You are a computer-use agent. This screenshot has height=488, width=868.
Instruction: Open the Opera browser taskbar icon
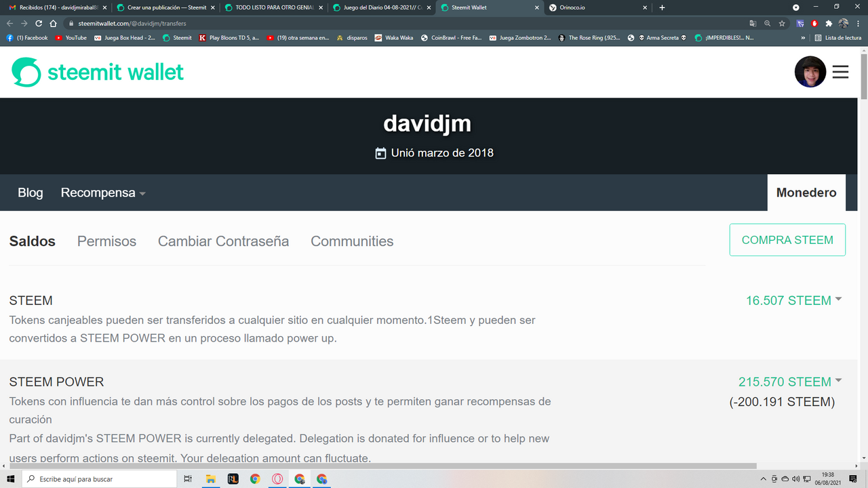pos(277,479)
